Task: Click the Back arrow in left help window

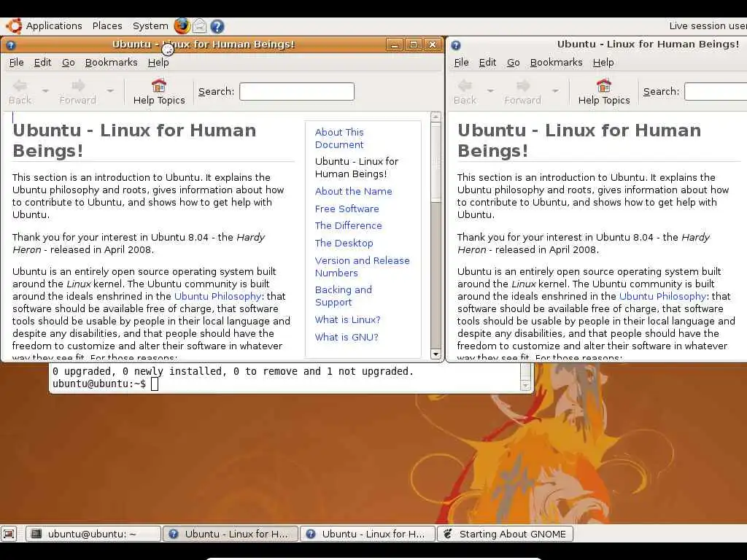Action: 20,86
